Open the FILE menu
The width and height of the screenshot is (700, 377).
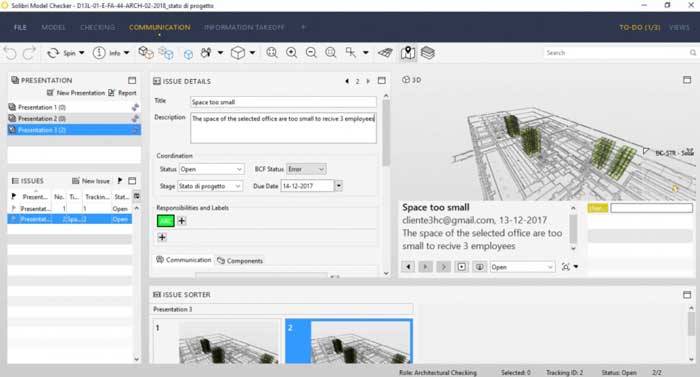[x=20, y=27]
